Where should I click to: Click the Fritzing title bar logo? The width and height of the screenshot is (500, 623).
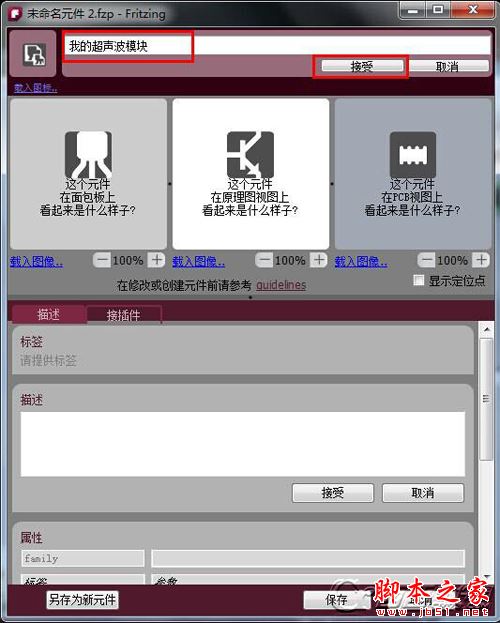point(16,14)
